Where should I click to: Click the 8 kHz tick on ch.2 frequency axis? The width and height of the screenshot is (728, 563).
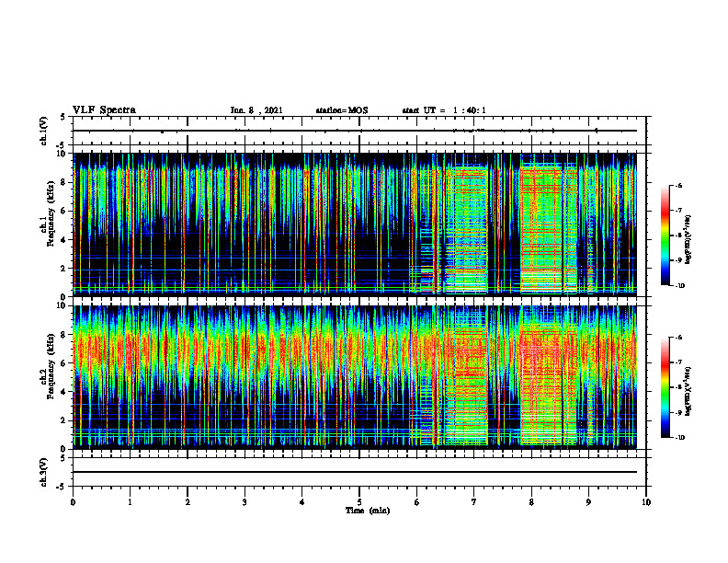[x=63, y=335]
